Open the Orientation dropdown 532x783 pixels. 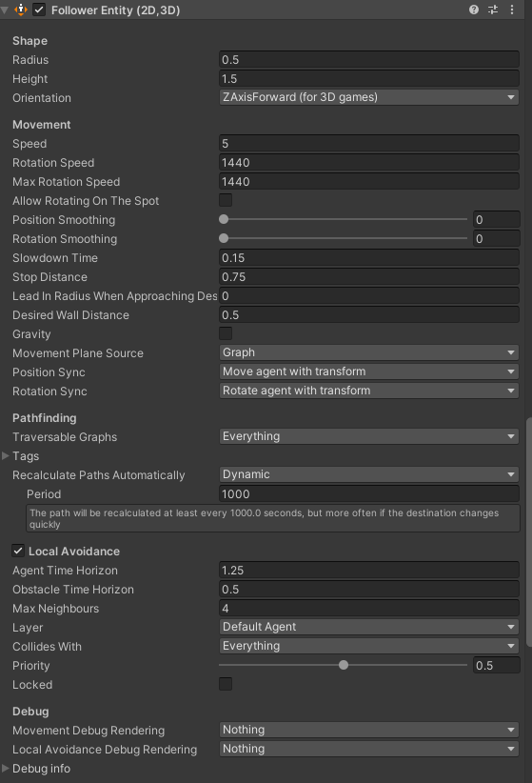coord(369,97)
